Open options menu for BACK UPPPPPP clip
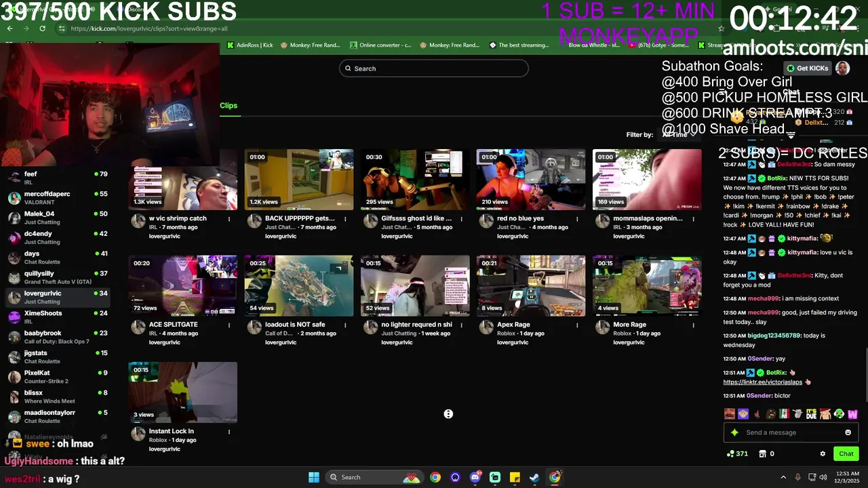The height and width of the screenshot is (488, 868). tap(345, 219)
